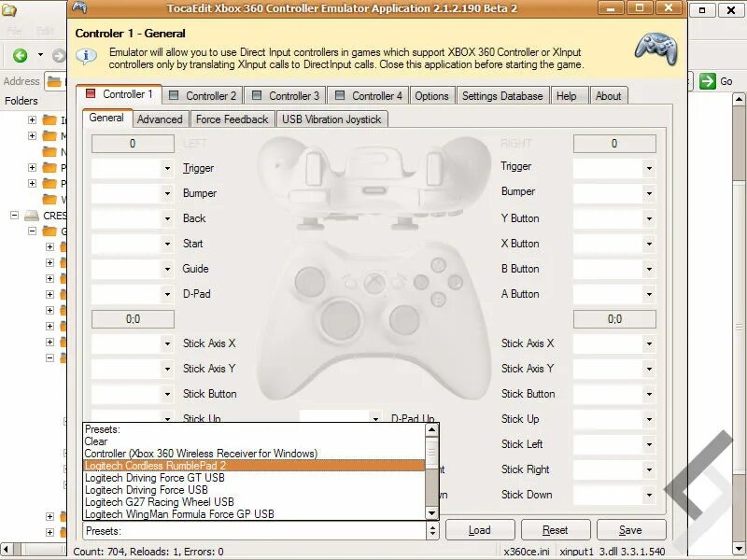This screenshot has height=560, width=747.
Task: Choose Clear in the presets list
Action: [254, 441]
